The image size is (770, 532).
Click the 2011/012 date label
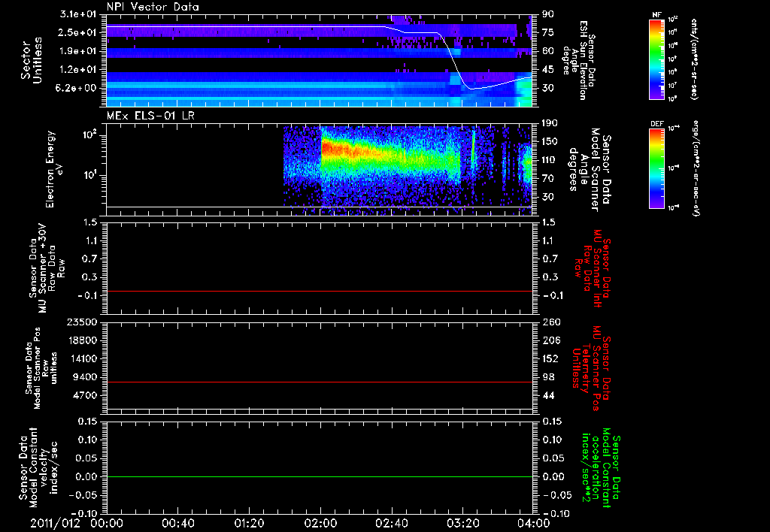tap(56, 523)
